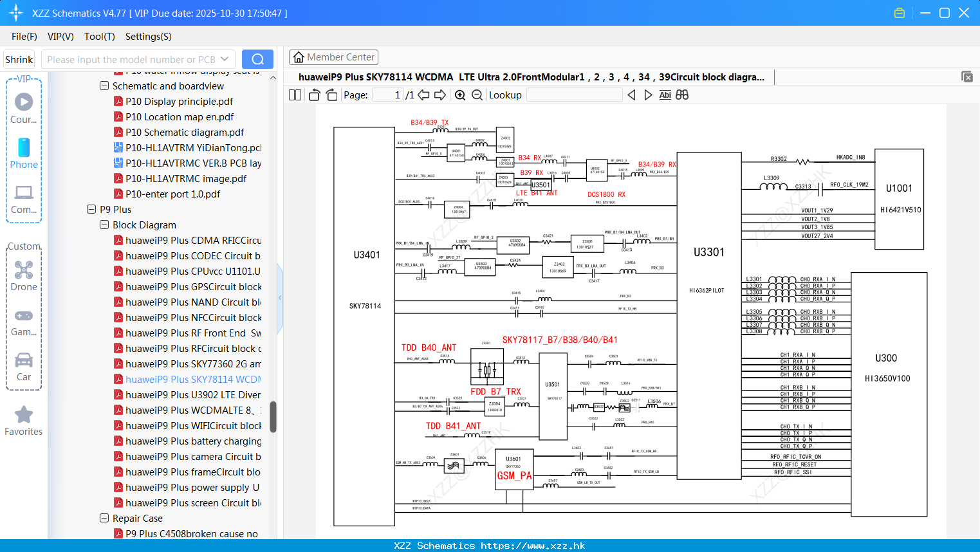Open the Favorites star
Image resolution: width=980 pixels, height=552 pixels.
pyautogui.click(x=24, y=421)
